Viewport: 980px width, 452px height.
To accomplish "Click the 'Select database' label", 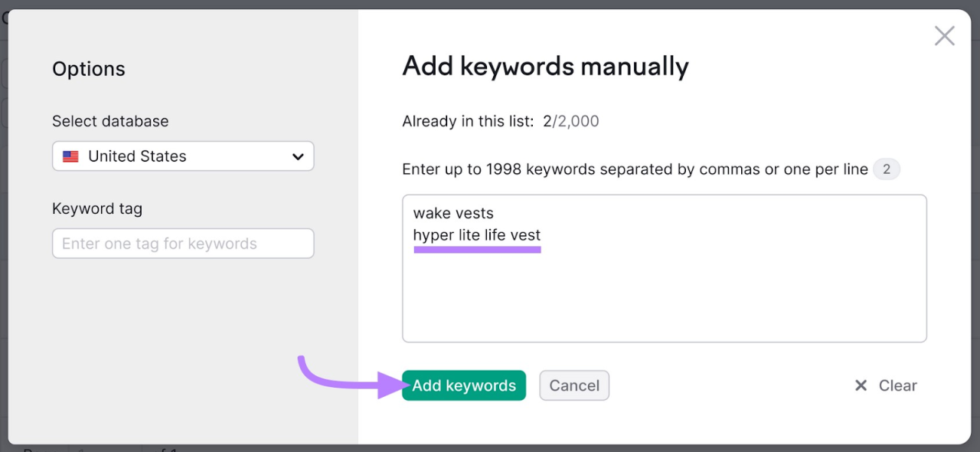I will (109, 121).
